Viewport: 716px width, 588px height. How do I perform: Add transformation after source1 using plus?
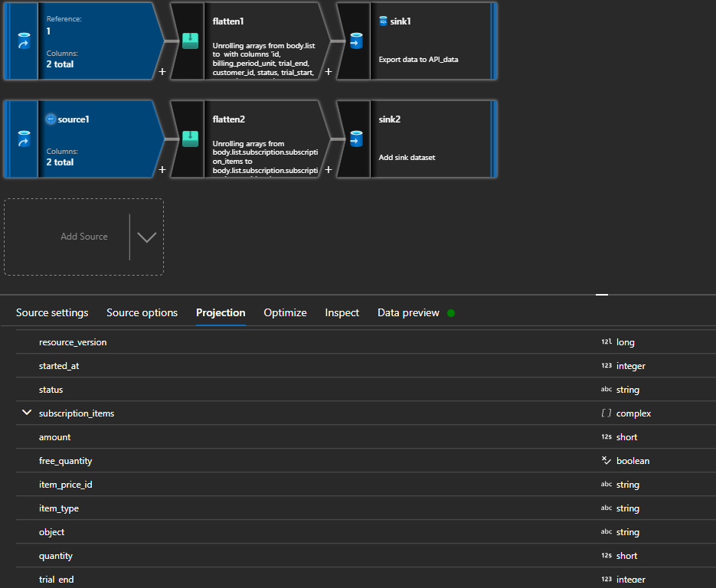coord(162,169)
